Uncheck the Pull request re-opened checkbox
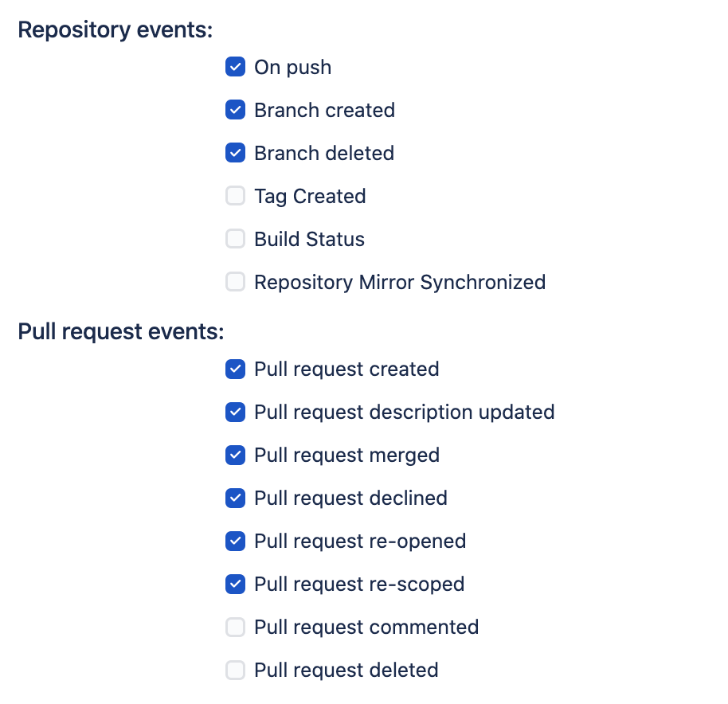The height and width of the screenshot is (704, 728). coord(235,542)
